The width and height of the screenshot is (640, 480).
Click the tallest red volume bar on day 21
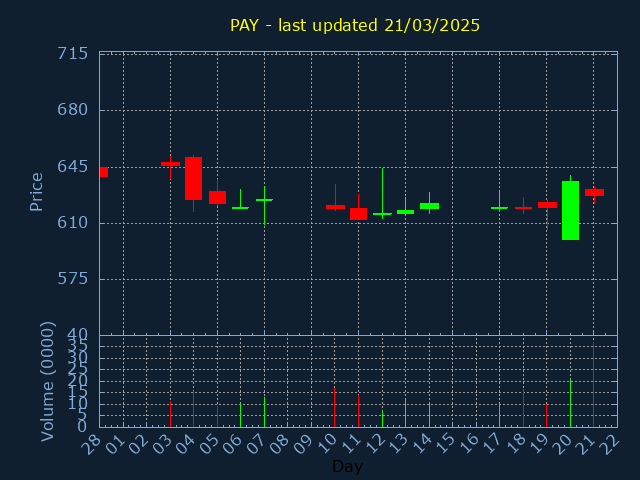(593, 384)
